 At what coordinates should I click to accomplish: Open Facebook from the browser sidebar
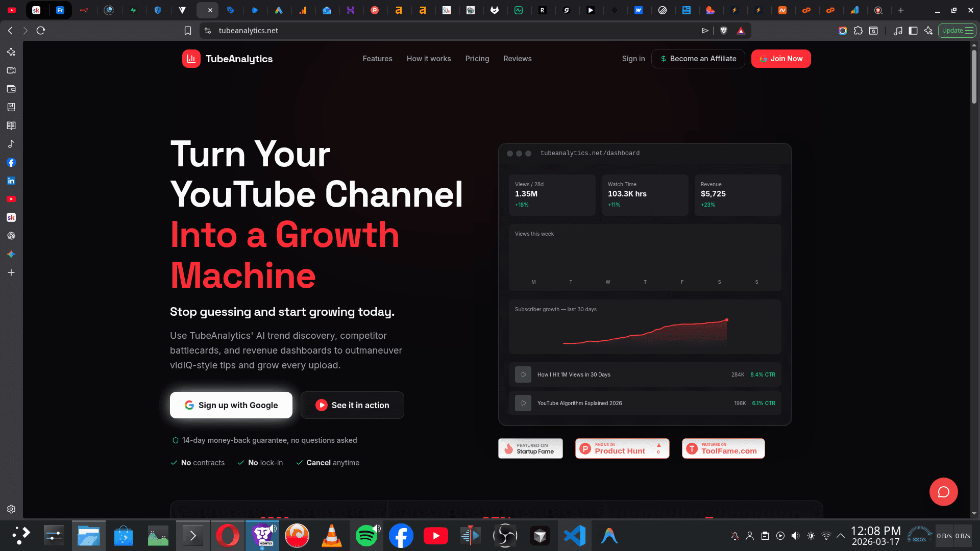[11, 162]
